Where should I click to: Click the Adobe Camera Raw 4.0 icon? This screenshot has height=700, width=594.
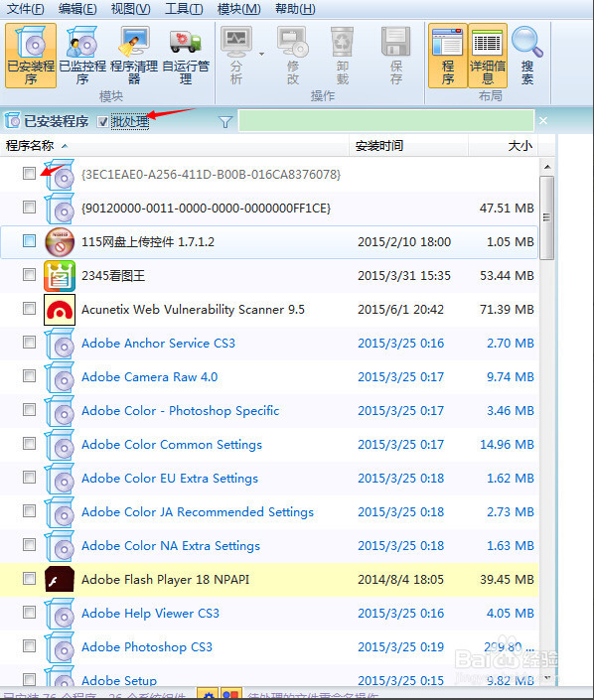tap(60, 377)
